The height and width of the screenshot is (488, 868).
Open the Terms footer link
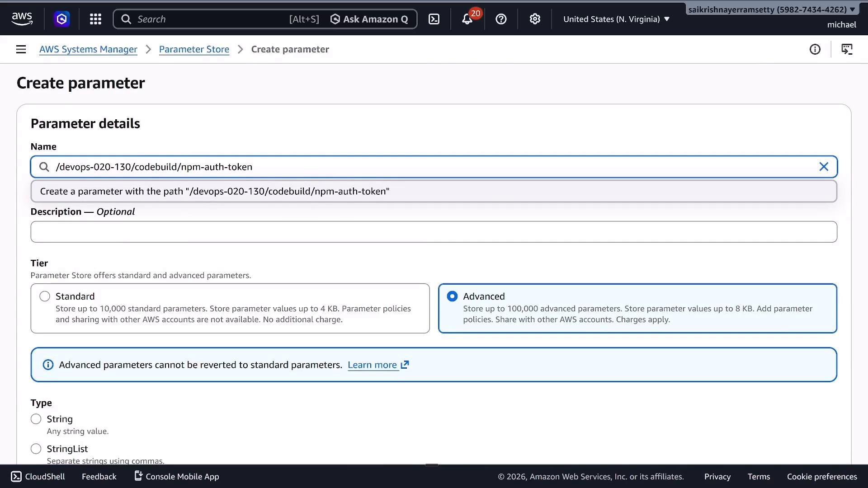click(x=759, y=476)
